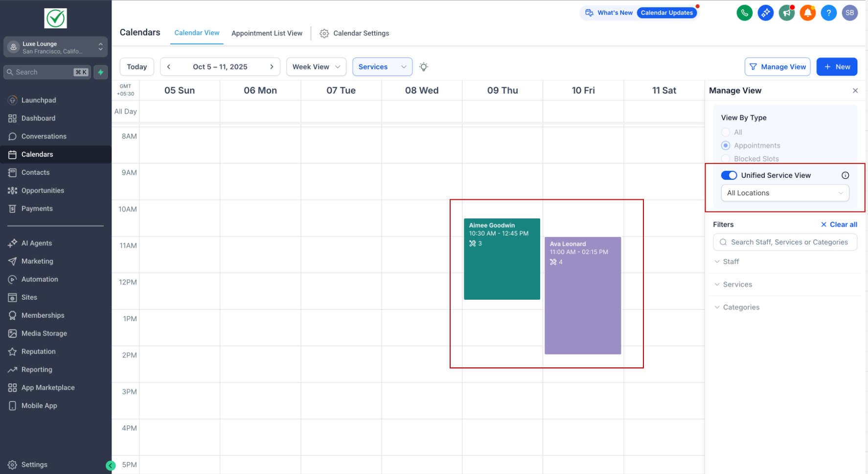Click the green lightning quick actions icon

pyautogui.click(x=101, y=72)
